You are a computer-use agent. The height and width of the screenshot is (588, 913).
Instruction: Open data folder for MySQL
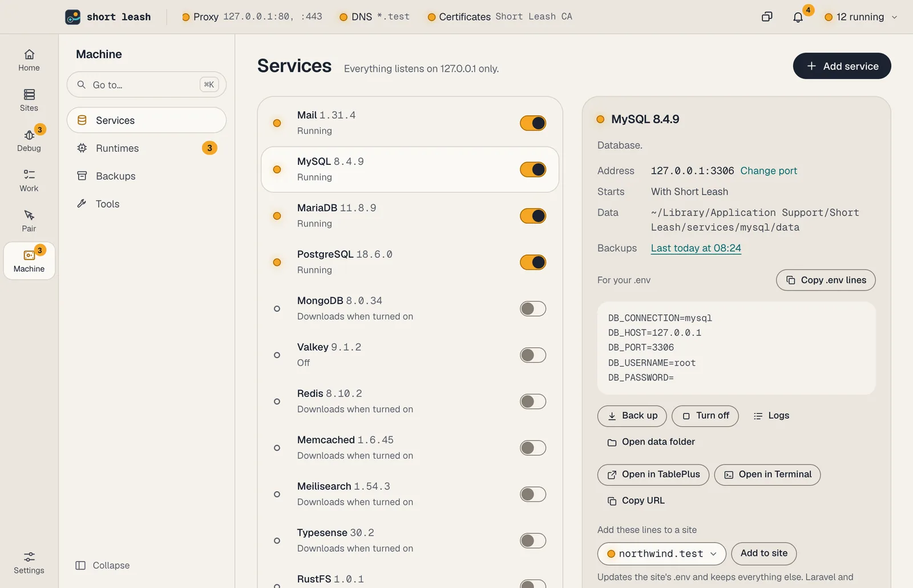651,442
